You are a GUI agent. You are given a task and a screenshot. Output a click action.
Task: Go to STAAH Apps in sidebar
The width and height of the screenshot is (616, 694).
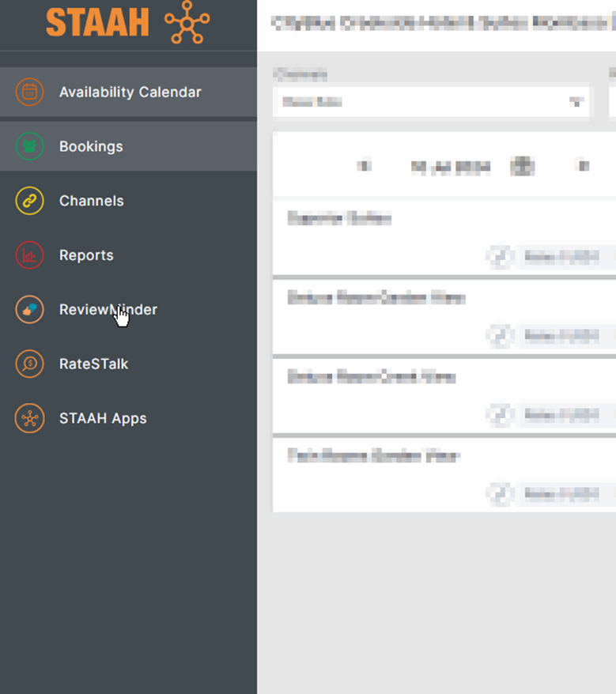(103, 419)
